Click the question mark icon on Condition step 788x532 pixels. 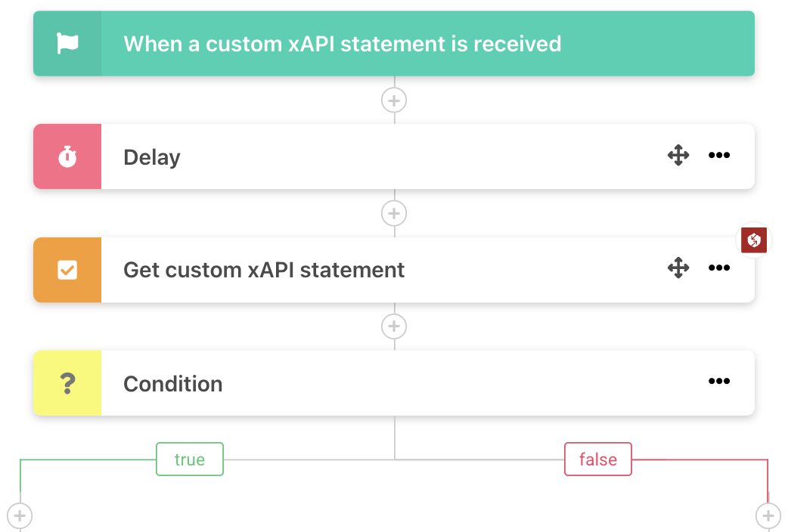(x=67, y=383)
